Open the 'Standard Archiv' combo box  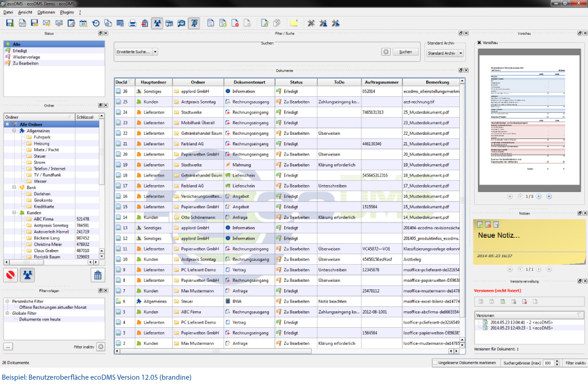coord(445,53)
